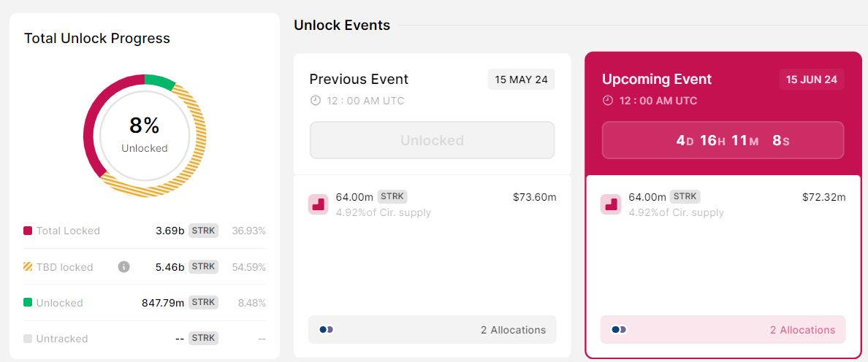Image resolution: width=868 pixels, height=362 pixels.
Task: Click the 15 MAY 24 date badge
Action: [521, 80]
